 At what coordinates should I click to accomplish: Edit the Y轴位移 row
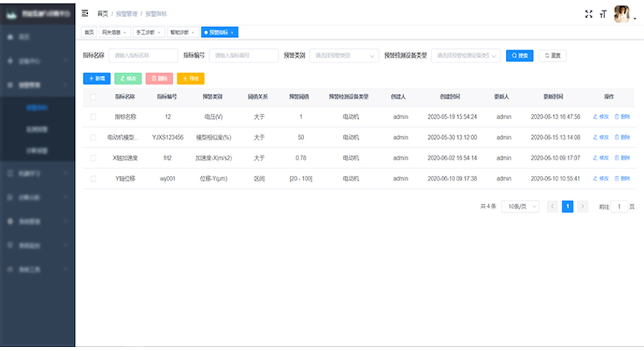pyautogui.click(x=601, y=178)
